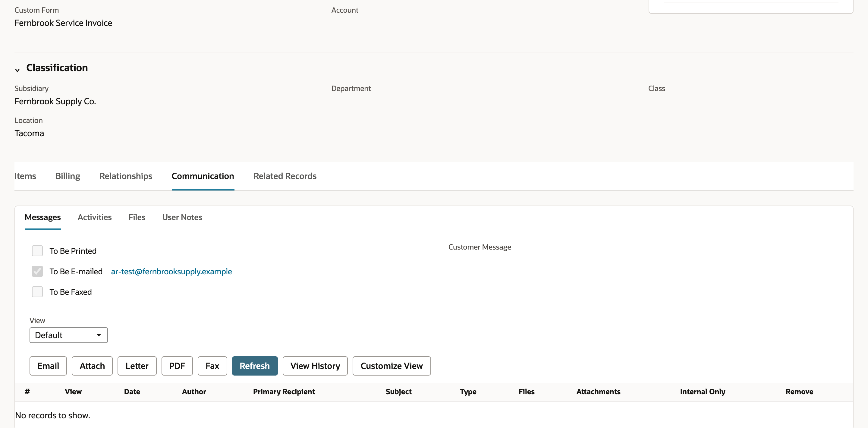
Task: Click the PDF button
Action: coord(177,366)
